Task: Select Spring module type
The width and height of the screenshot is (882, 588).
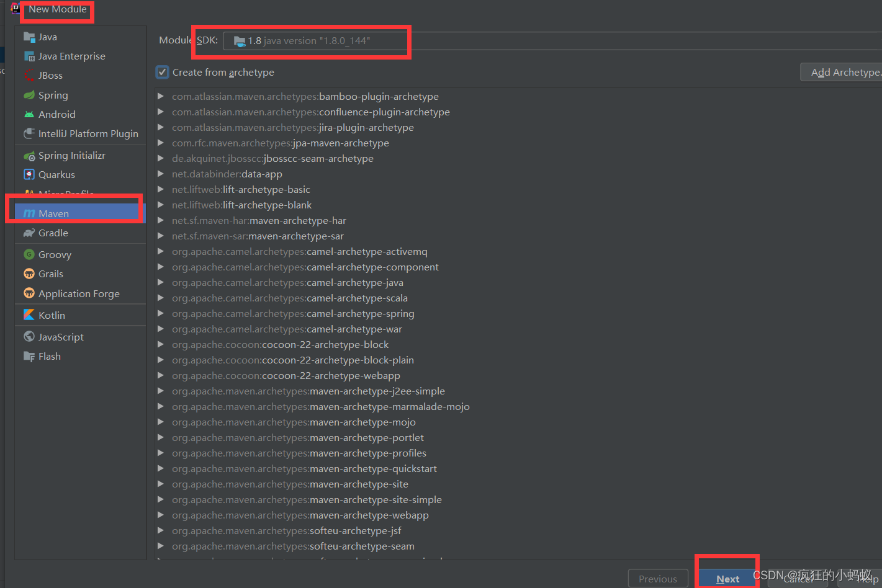Action: point(80,96)
